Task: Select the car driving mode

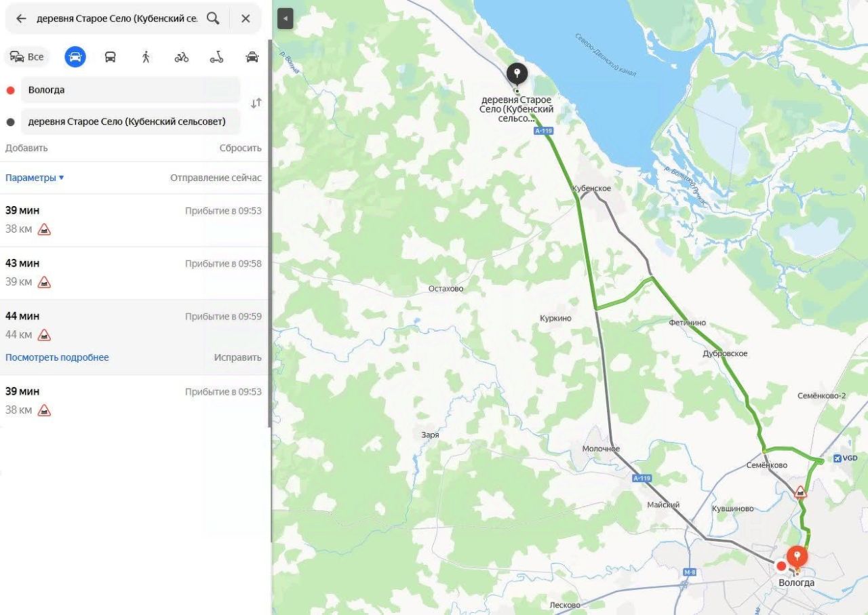Action: click(x=75, y=57)
